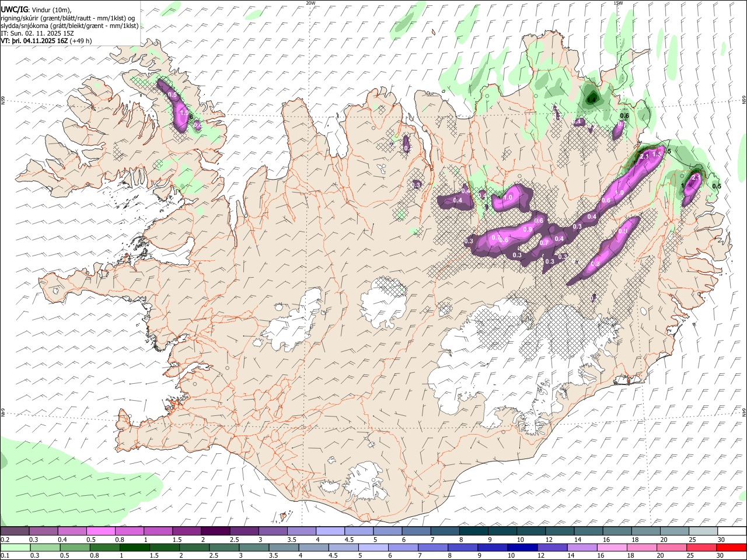
Task: Pick the dark green lower swatch between 1 and 1.5
Action: (135, 547)
